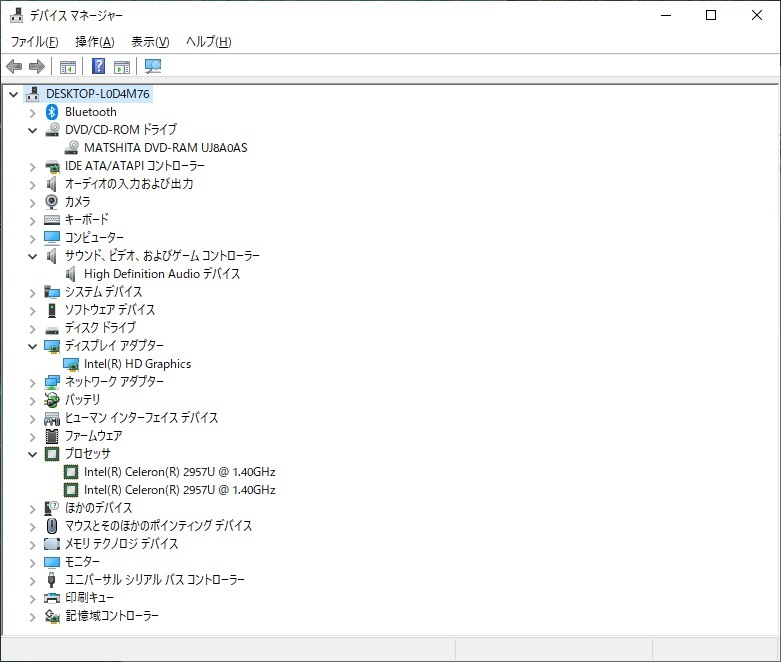Expand IDE ATA/ATAPI コントローラー
The width and height of the screenshot is (781, 662).
[x=32, y=167]
